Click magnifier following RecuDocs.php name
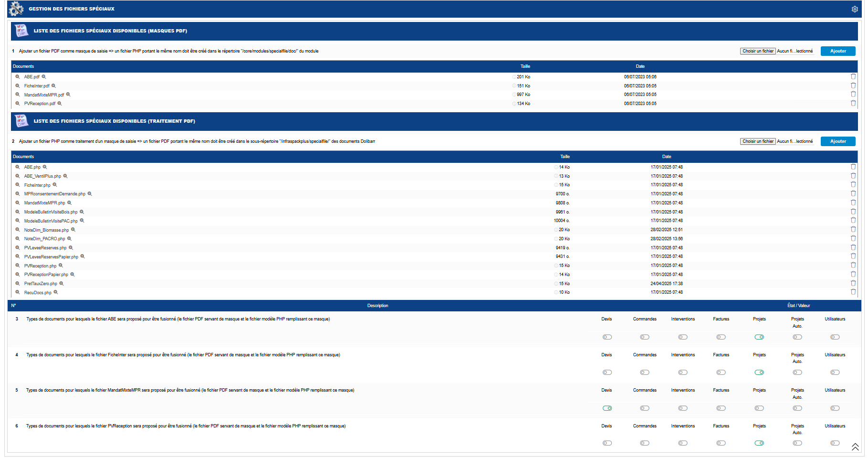Viewport: 868px width, 458px height. pos(56,292)
